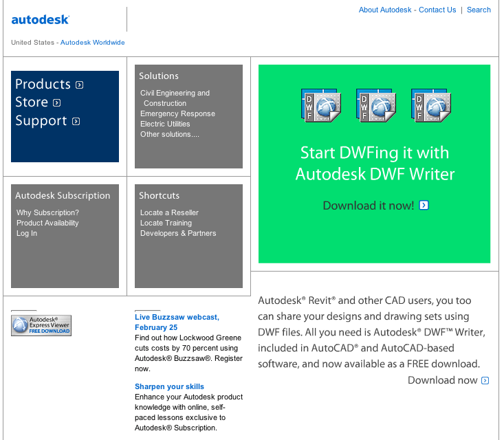The image size is (504, 440).
Task: Open the Store link
Action: pyautogui.click(x=32, y=102)
